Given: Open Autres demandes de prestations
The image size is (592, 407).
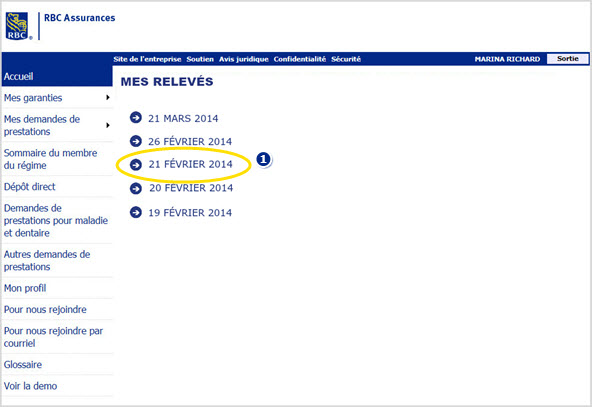Looking at the screenshot, I should 47,261.
